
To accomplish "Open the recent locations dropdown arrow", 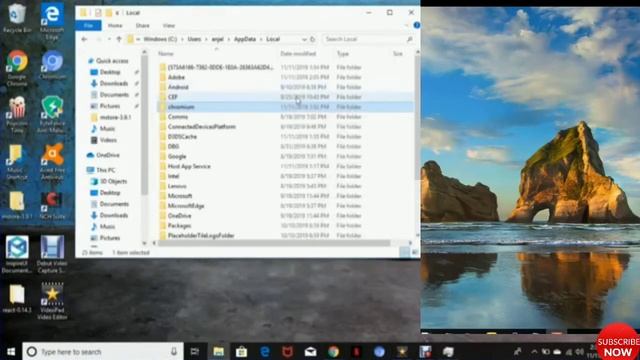I will pyautogui.click(x=109, y=39).
